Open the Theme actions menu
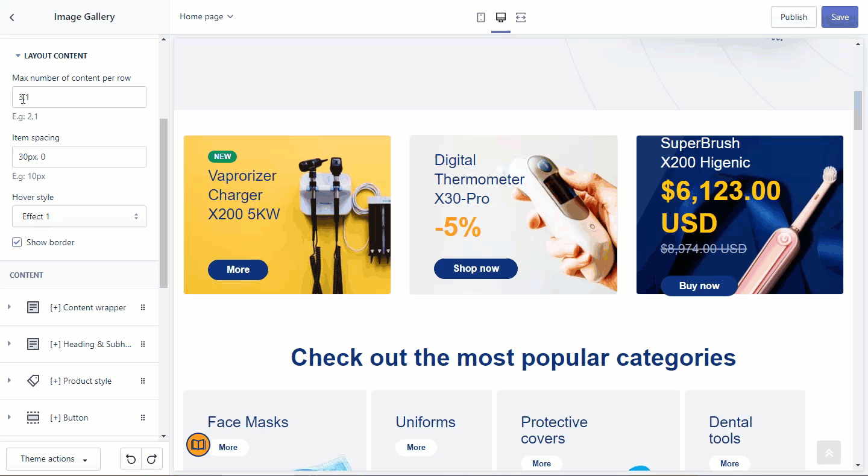 (x=54, y=459)
